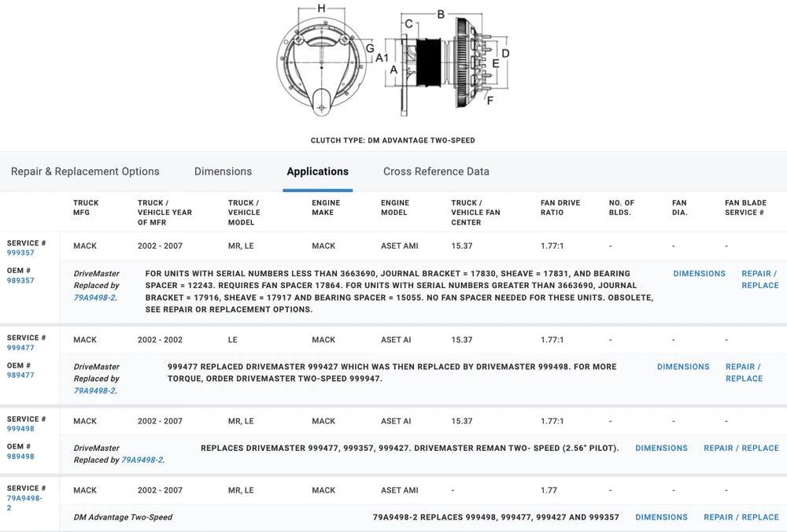Click REPAIR / REPLACE for service 999498

click(741, 449)
